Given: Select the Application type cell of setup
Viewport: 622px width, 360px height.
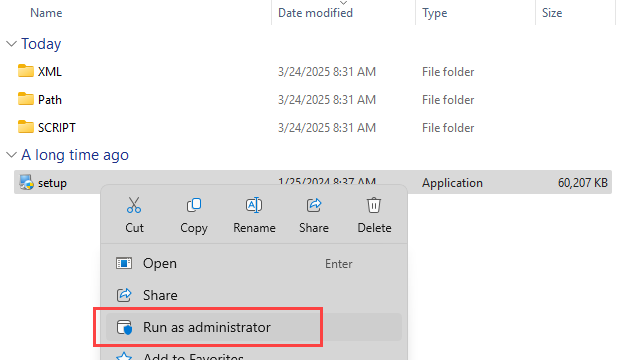Looking at the screenshot, I should coord(452,183).
